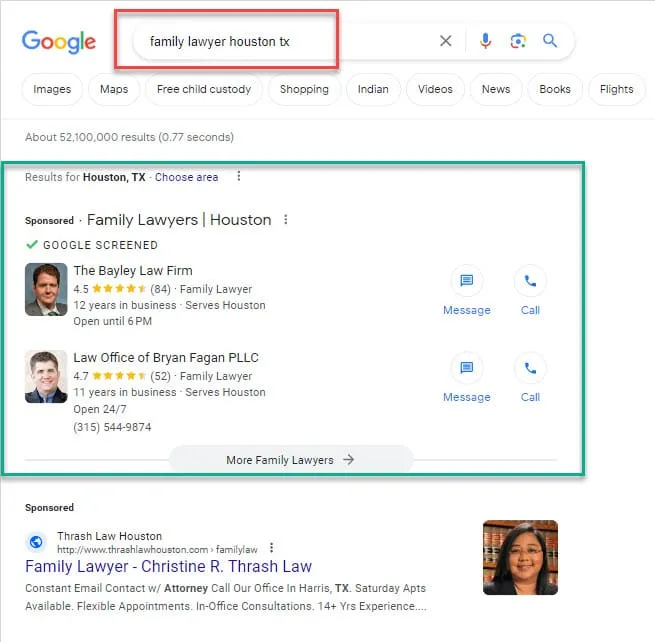Start voice search with microphone icon
Image resolution: width=655 pixels, height=642 pixels.
point(485,41)
